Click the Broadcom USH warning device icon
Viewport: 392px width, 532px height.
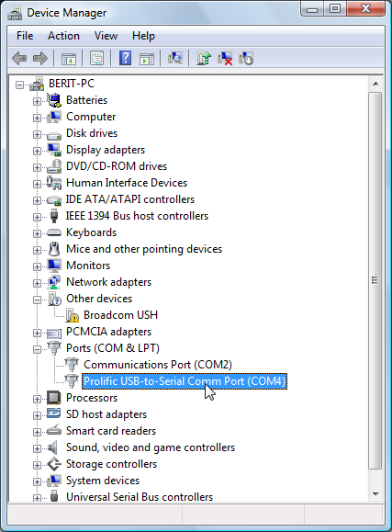(72, 315)
